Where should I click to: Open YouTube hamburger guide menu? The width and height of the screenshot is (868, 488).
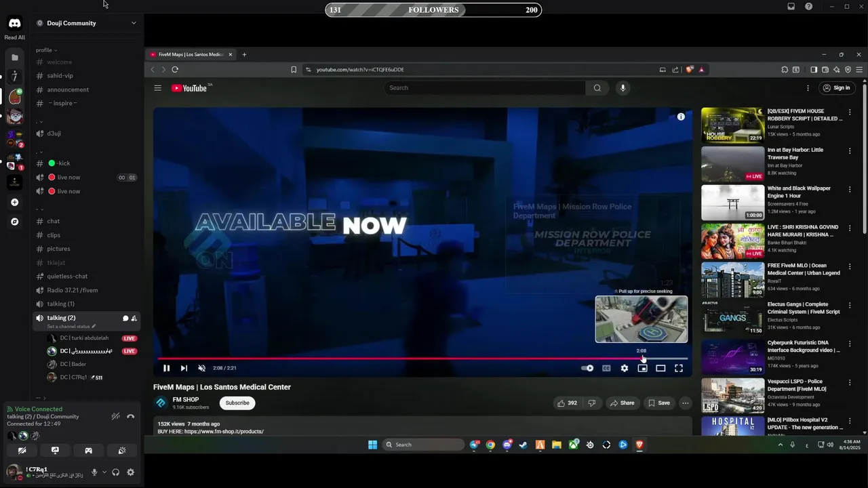point(157,88)
